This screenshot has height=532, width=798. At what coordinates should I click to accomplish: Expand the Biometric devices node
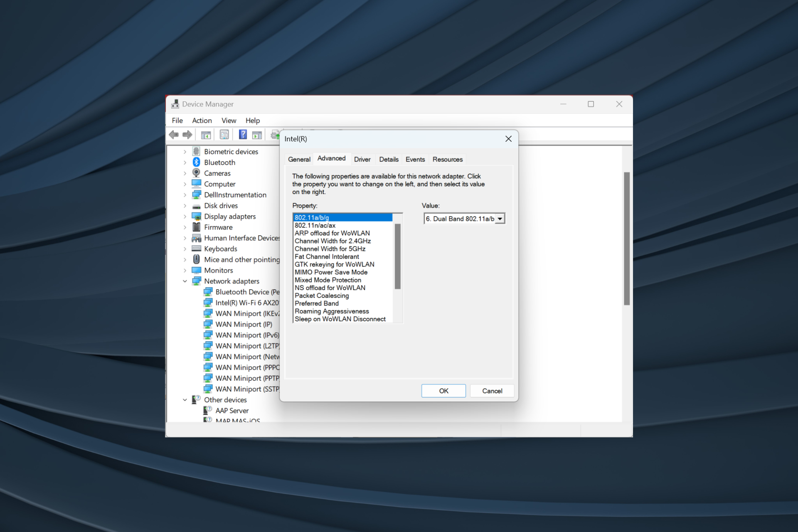(185, 152)
